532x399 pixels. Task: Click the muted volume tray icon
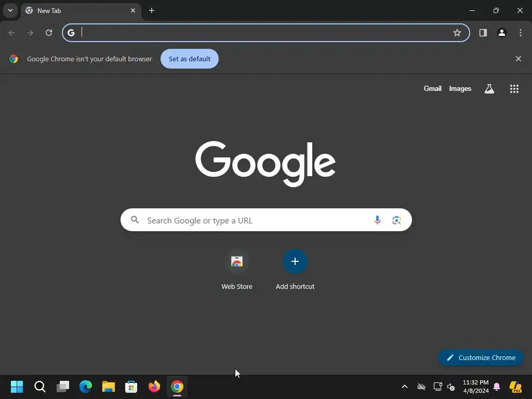(451, 387)
